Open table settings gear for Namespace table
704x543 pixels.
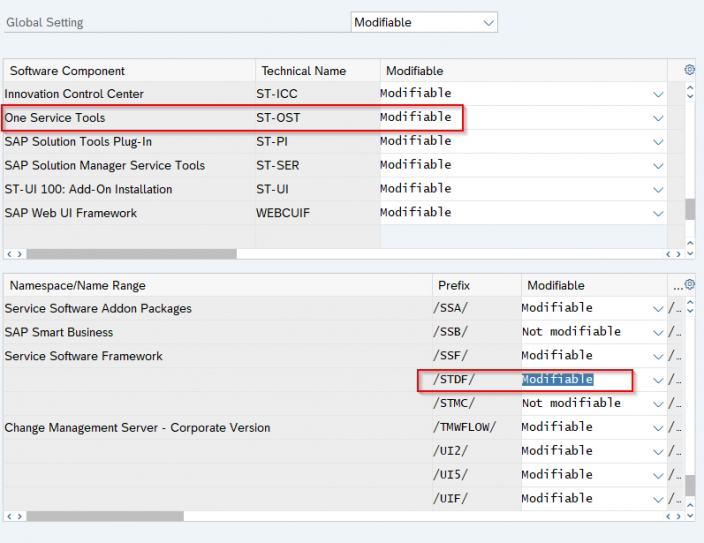[690, 284]
